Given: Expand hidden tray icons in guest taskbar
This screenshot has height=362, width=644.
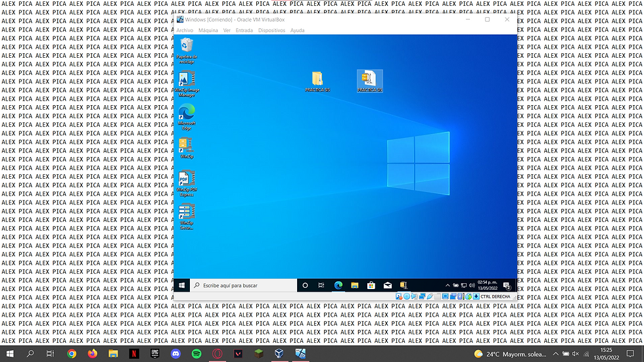Looking at the screenshot, I should pyautogui.click(x=448, y=285).
